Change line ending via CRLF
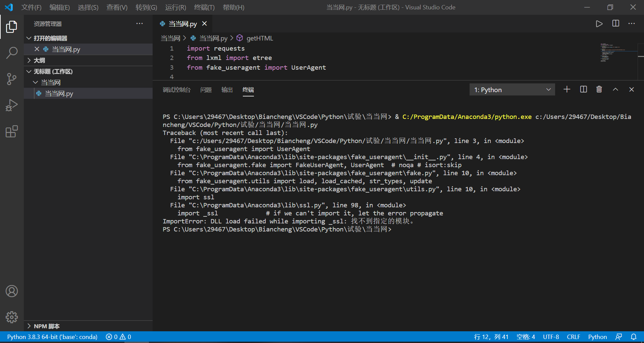The image size is (644, 343). (574, 337)
